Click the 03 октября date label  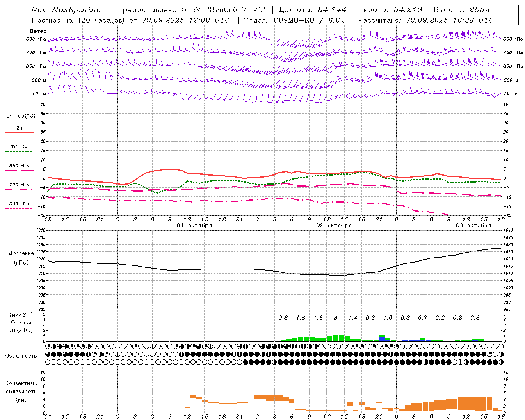pos(473,226)
